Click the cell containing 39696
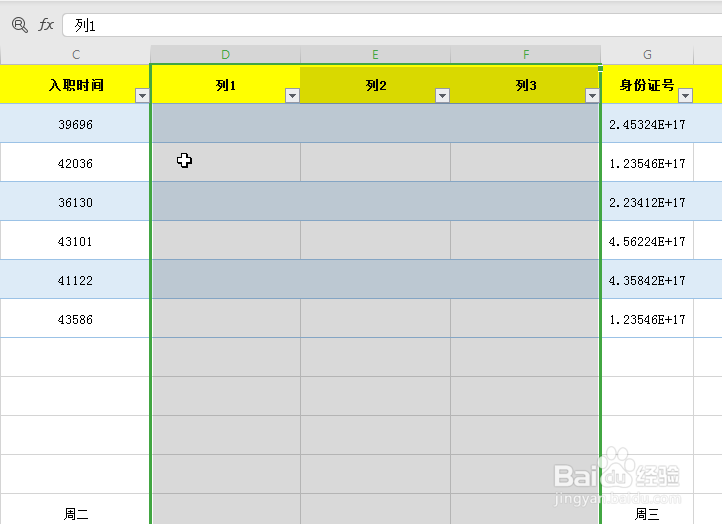722x524 pixels. pos(76,124)
